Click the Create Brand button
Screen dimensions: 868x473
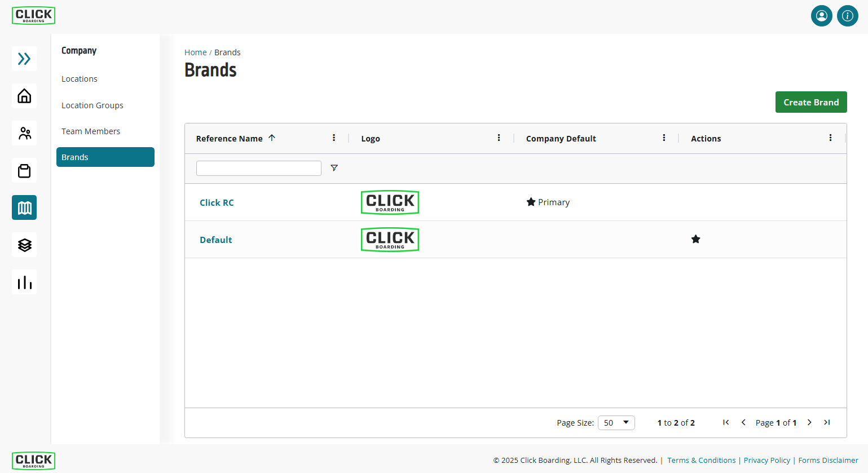[x=811, y=102]
